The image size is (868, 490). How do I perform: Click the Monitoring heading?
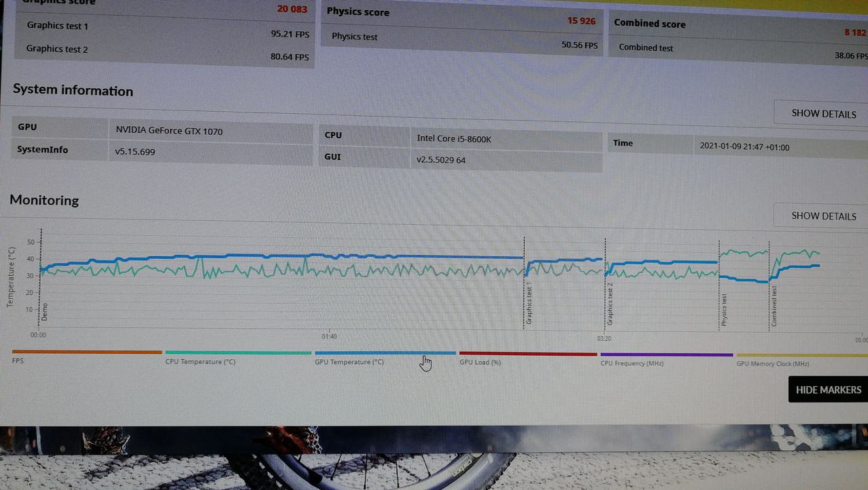[x=44, y=200]
